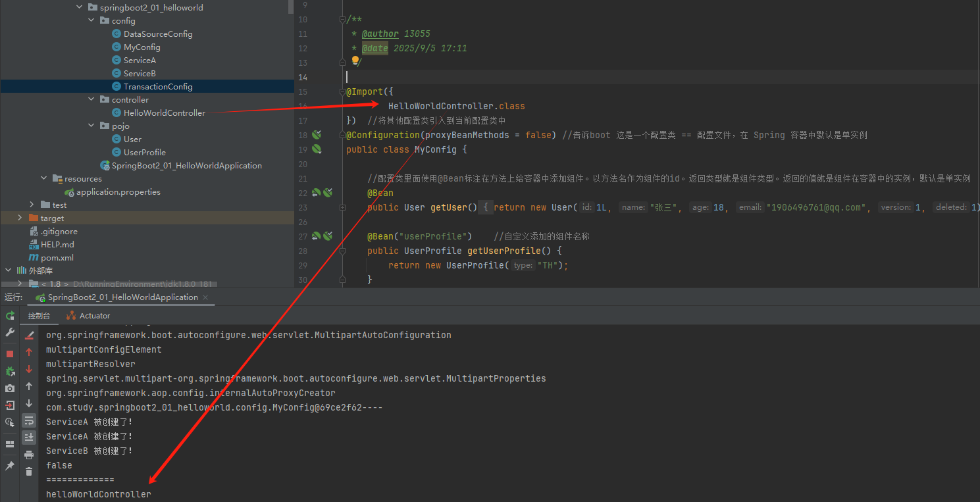Image resolution: width=980 pixels, height=502 pixels.
Task: Select ServiceA class in the project tree
Action: click(x=140, y=60)
